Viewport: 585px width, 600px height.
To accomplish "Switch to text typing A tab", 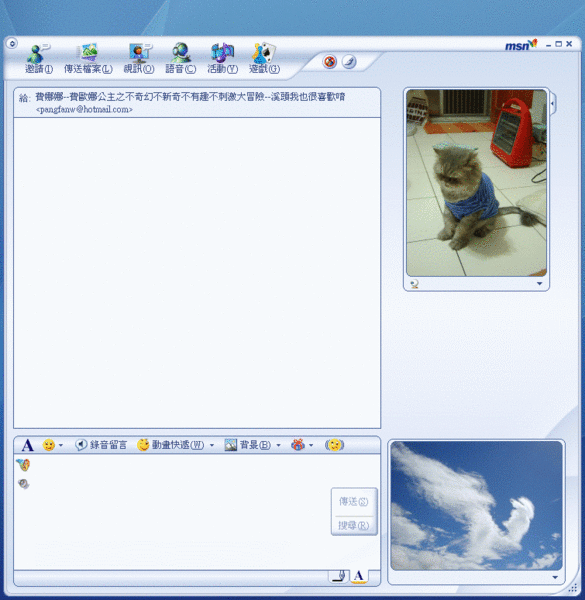I will (x=359, y=576).
